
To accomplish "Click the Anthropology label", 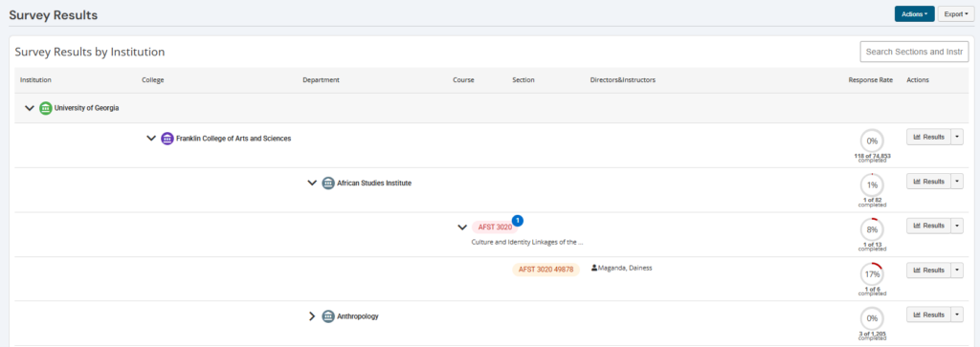I will 358,316.
